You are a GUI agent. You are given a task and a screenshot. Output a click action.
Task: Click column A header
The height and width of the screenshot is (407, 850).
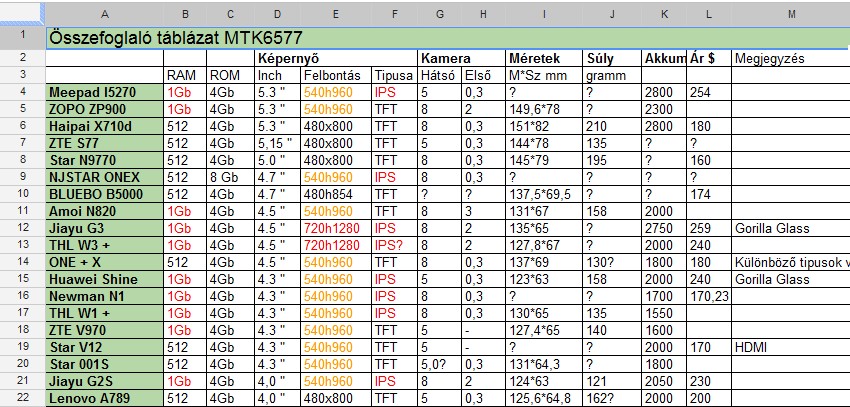point(105,14)
